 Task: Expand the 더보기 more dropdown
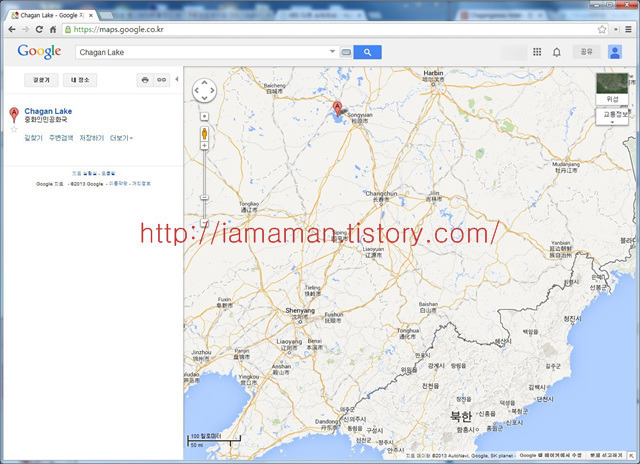coord(121,138)
